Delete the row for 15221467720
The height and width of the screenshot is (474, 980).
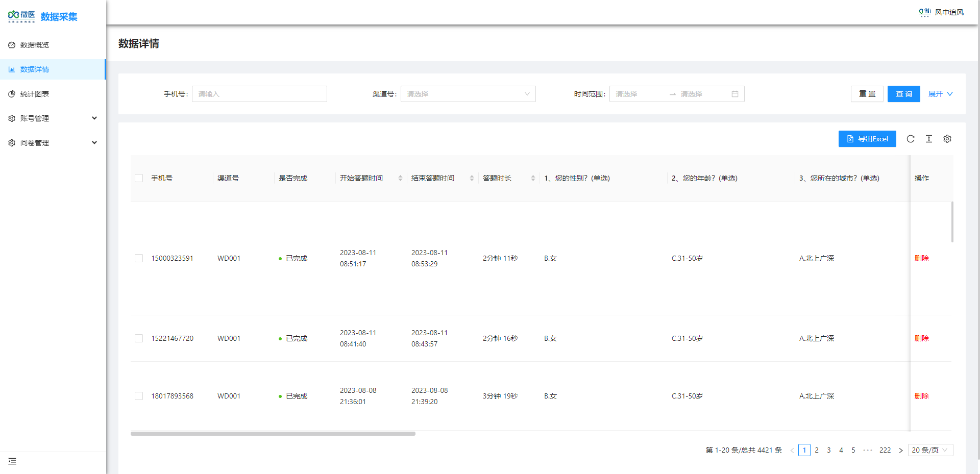point(922,338)
